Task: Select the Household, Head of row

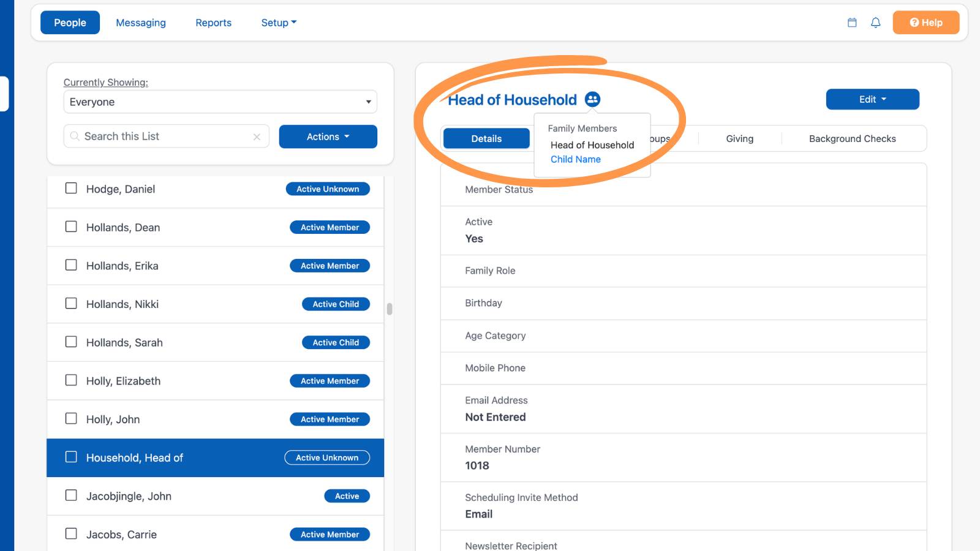Action: tap(216, 458)
